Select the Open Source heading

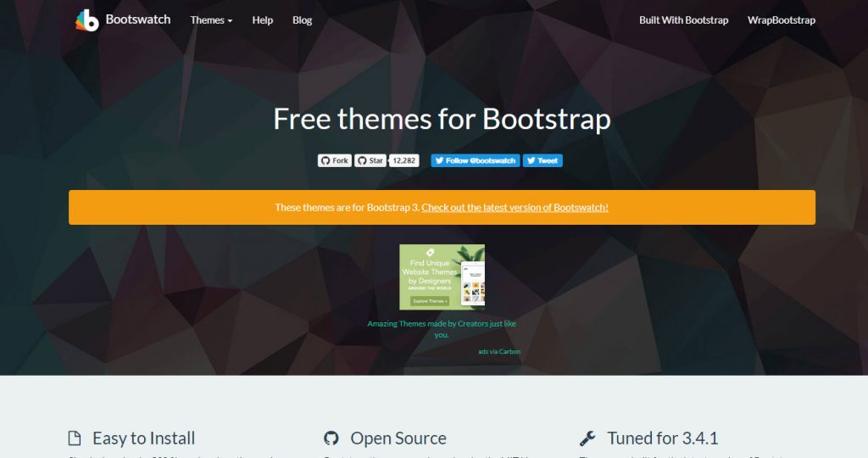[x=398, y=438]
